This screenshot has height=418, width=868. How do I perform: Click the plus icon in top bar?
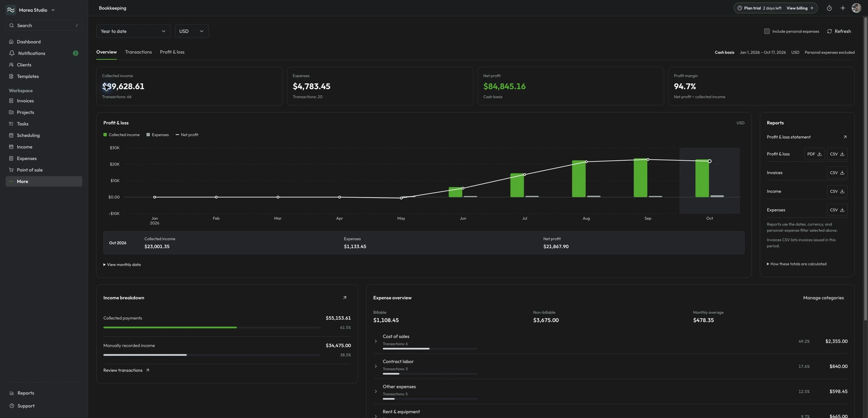pyautogui.click(x=843, y=8)
